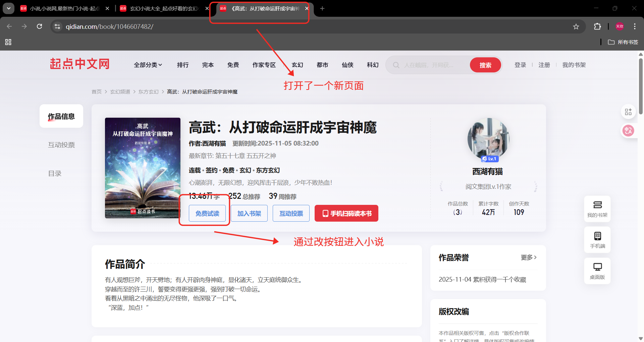Viewport: 644px width, 342px height.
Task: Click the author avatar photo
Action: tap(488, 138)
